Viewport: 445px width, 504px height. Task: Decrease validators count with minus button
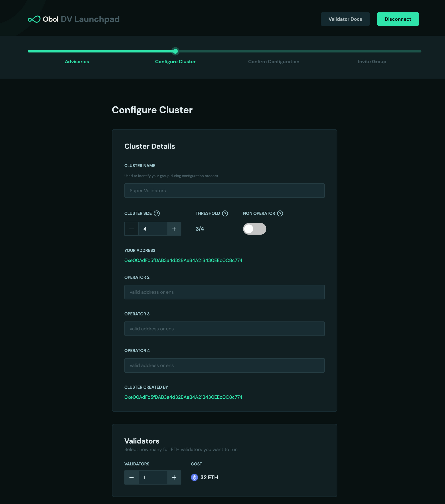click(x=131, y=477)
